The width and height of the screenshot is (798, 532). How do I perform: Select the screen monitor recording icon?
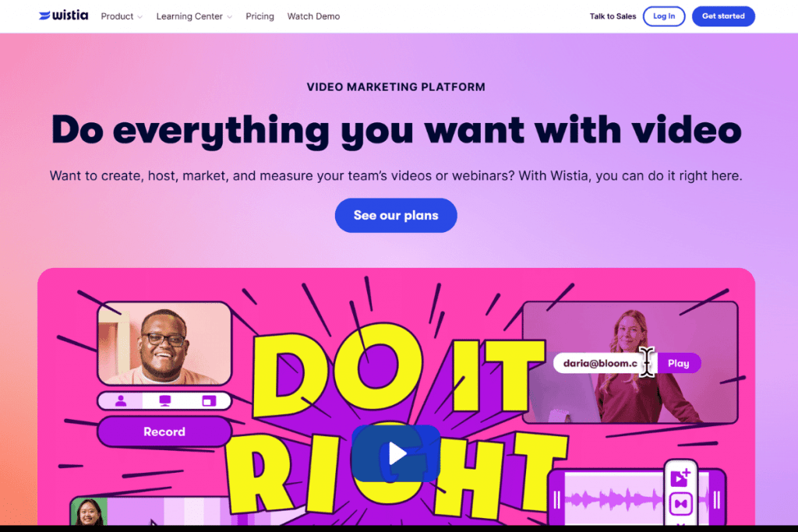tap(165, 401)
